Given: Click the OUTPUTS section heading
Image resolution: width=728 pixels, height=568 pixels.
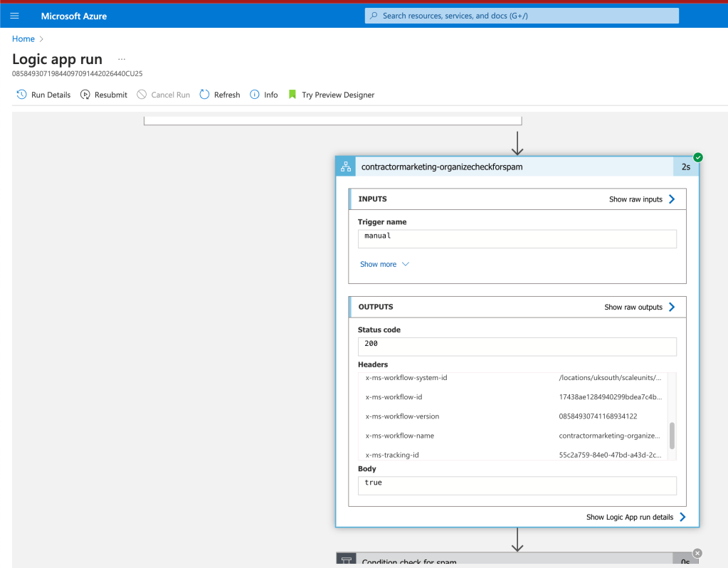Looking at the screenshot, I should coord(376,307).
